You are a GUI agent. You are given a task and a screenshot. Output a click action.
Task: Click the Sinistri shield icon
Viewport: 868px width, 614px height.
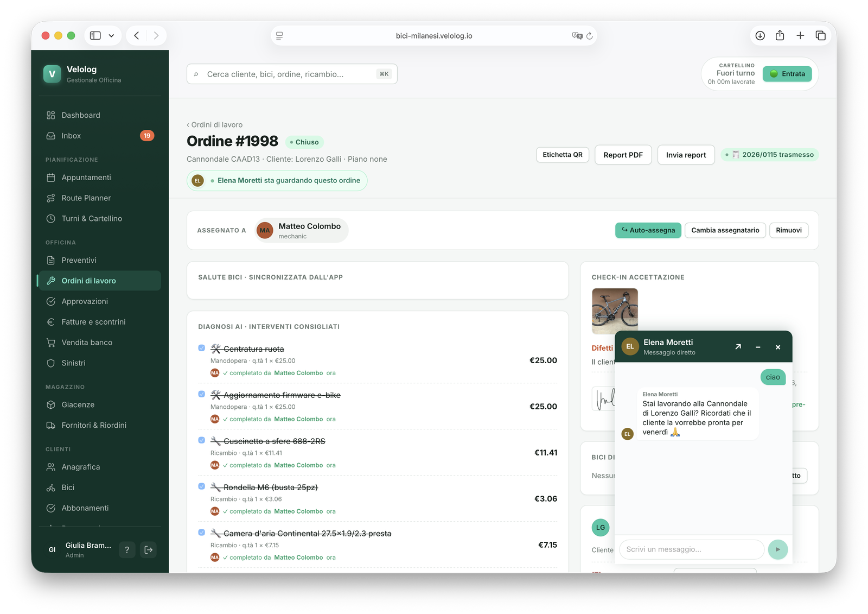point(51,363)
